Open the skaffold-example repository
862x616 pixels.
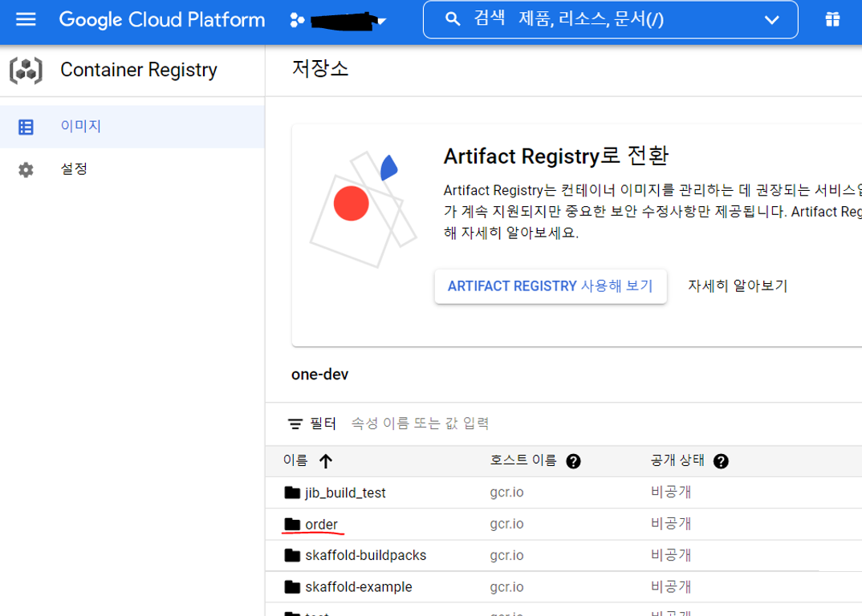click(x=359, y=587)
